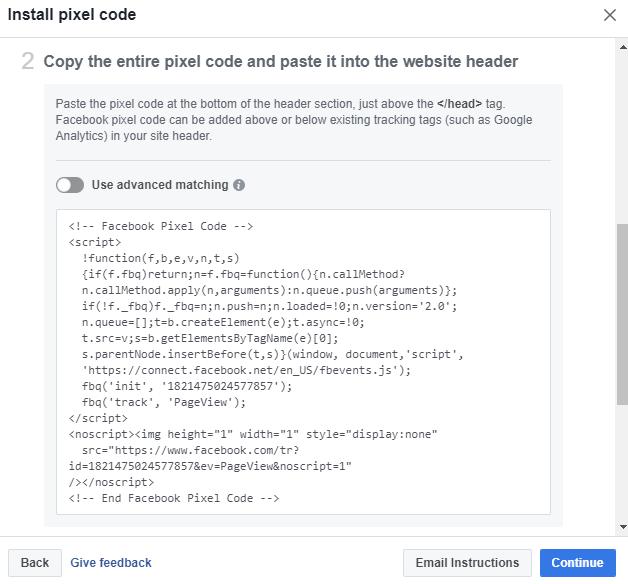The width and height of the screenshot is (628, 584).
Task: Click the closing </script> tag line
Action: tap(98, 419)
